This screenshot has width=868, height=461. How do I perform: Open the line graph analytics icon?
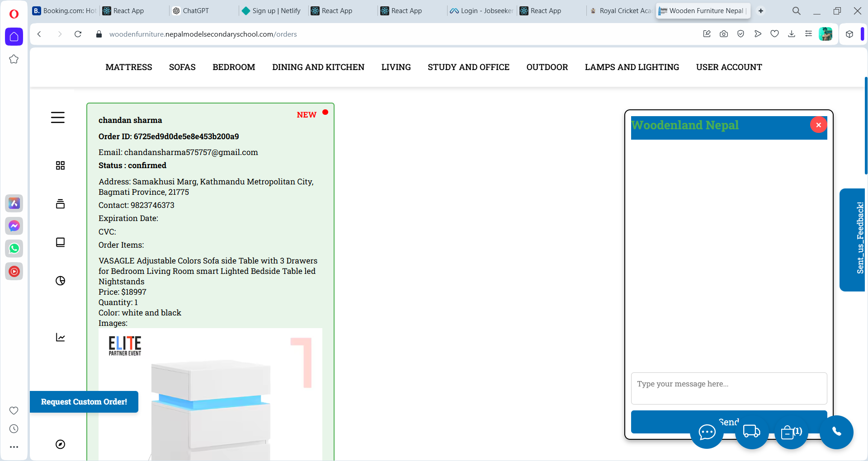point(60,338)
